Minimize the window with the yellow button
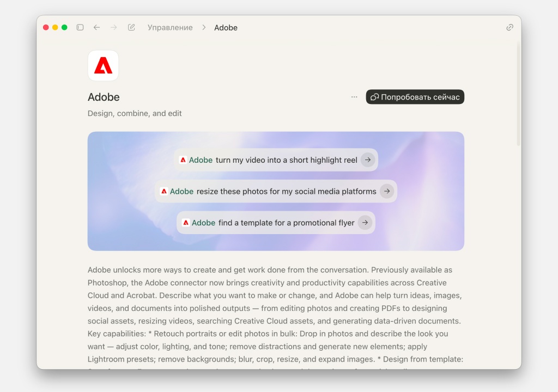The image size is (558, 392). click(55, 27)
